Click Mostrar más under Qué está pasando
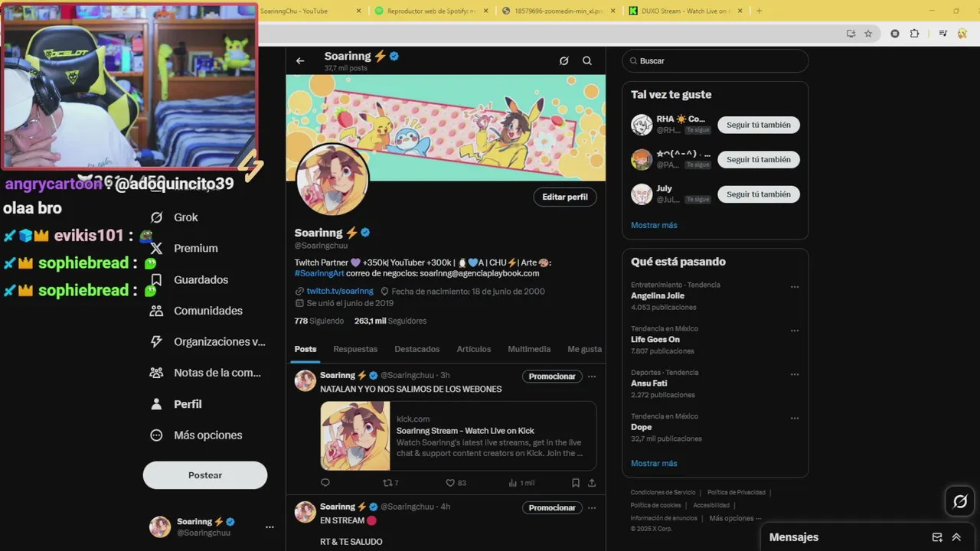 coord(654,463)
